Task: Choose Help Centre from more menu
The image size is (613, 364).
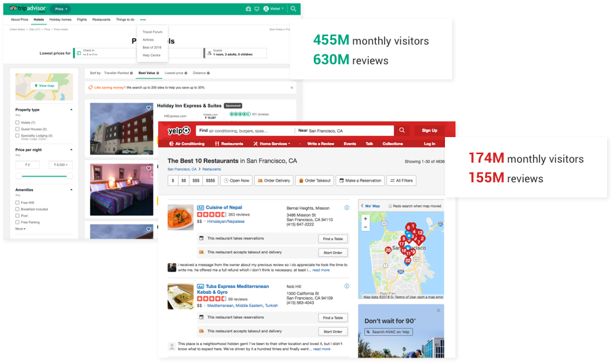Action: click(152, 56)
